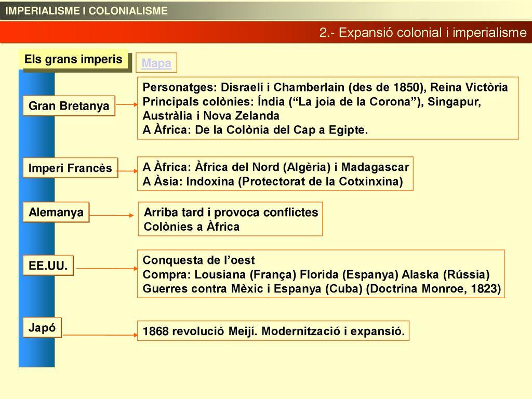Click the line A Àsia: Indoxina
This screenshot has width=532, height=399.
[x=272, y=181]
